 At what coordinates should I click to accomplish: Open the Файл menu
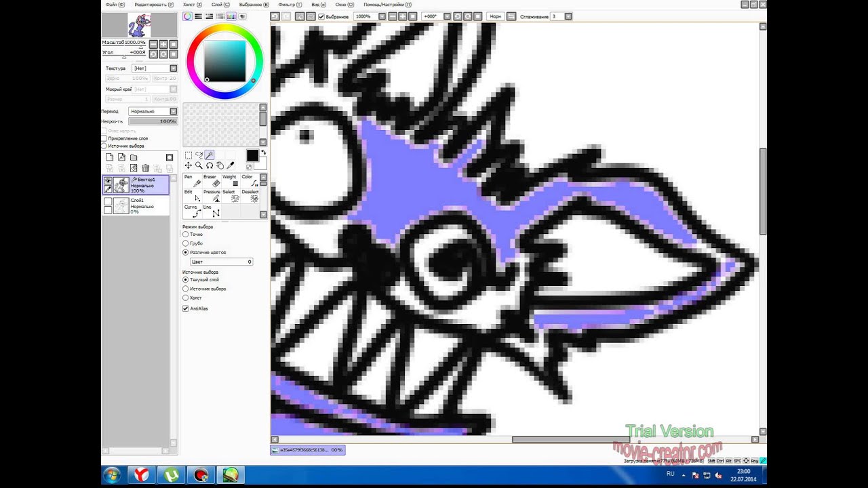[x=115, y=4]
